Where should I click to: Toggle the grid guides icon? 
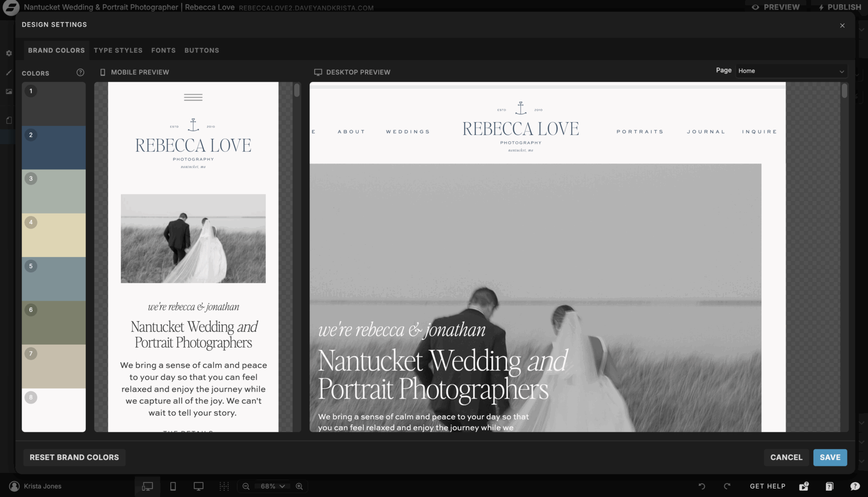[x=224, y=486]
